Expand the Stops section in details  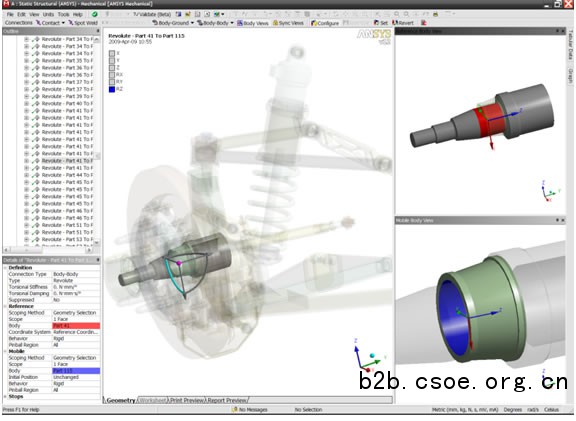coord(15,396)
